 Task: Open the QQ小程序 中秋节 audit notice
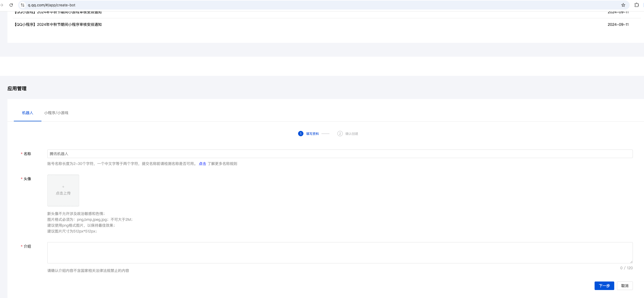58,24
